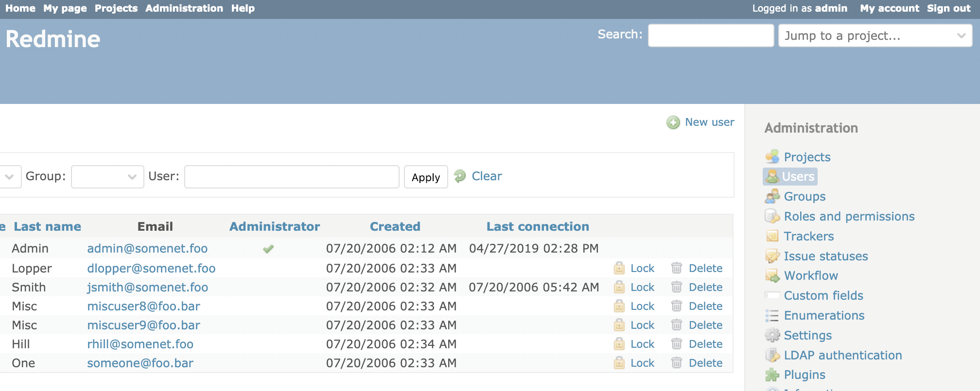
Task: Open Help in top menu
Action: click(x=243, y=8)
